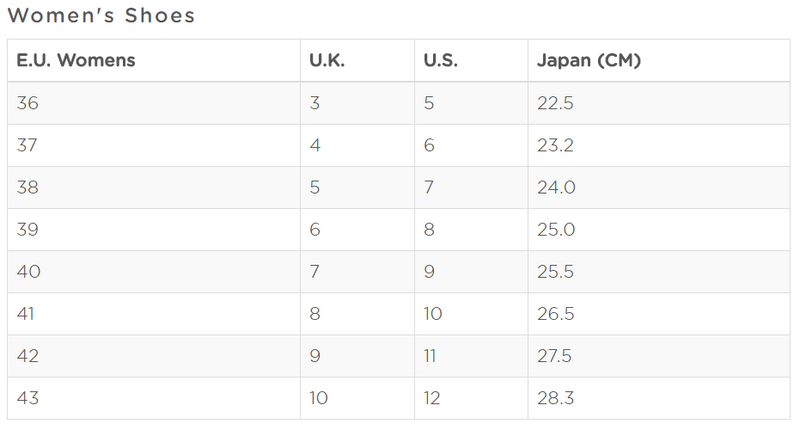Image resolution: width=800 pixels, height=430 pixels.
Task: Click the Japan 22.5 cell
Action: (x=659, y=103)
